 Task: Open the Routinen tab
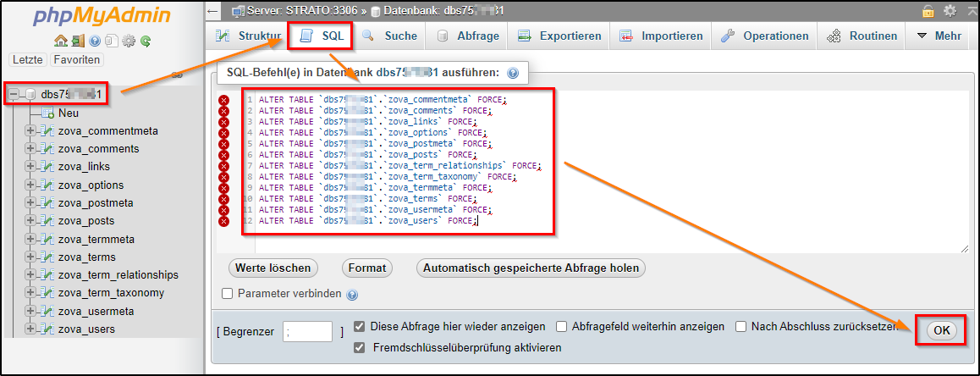coord(862,36)
